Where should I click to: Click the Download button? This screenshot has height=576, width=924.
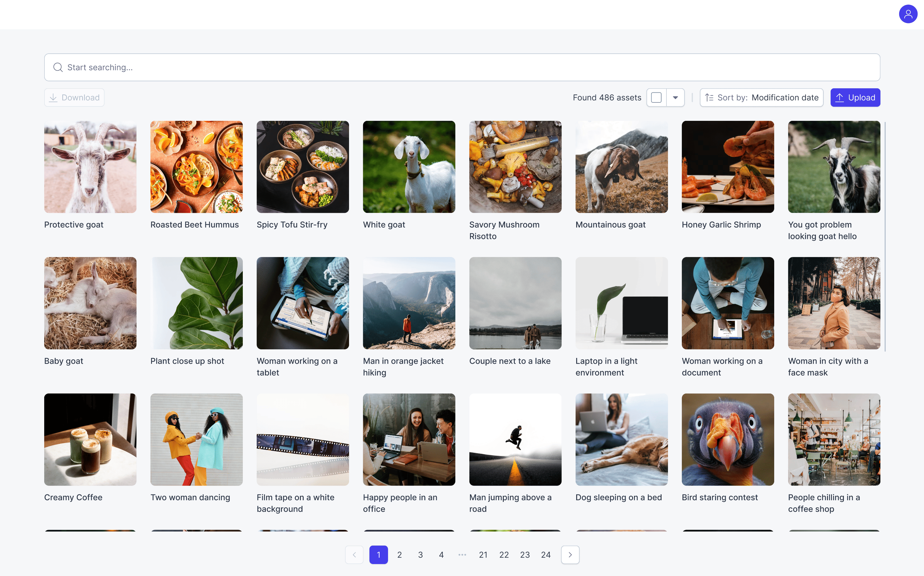[74, 98]
